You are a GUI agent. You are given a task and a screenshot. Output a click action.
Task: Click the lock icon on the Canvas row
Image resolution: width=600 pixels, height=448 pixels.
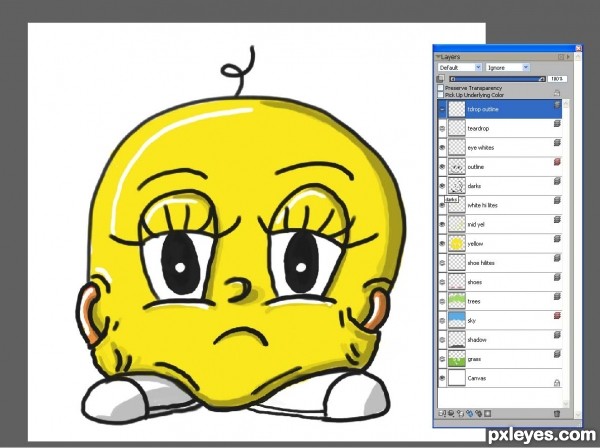tap(557, 383)
